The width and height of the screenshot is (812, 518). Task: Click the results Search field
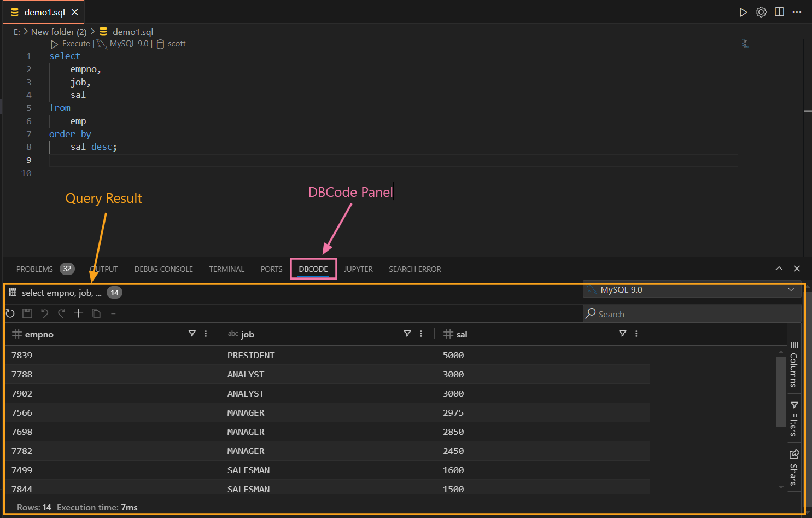[x=692, y=314]
